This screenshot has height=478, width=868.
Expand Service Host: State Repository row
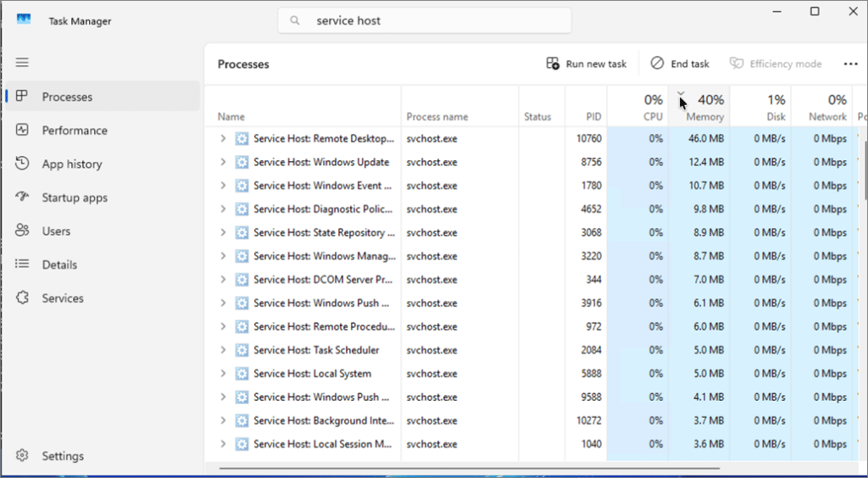click(x=223, y=232)
